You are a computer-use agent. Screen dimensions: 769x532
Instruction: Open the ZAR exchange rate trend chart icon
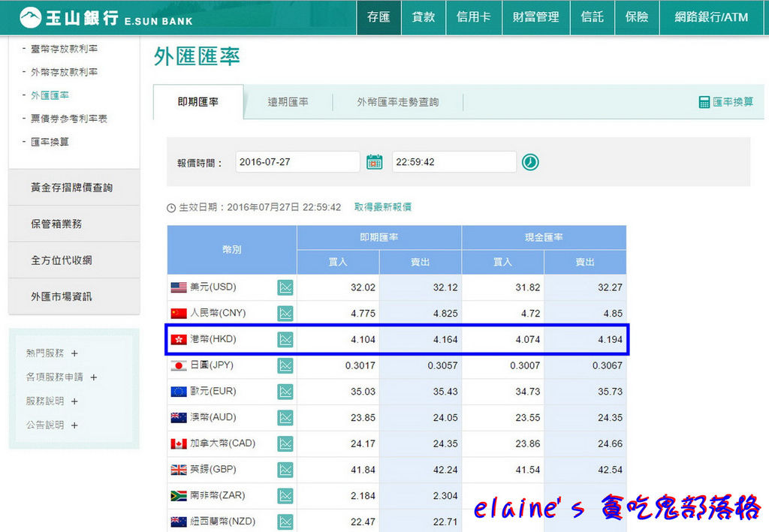pos(285,496)
